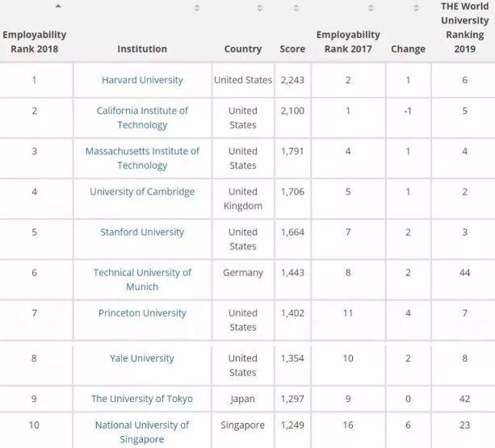Open Stanford University link

coord(142,232)
